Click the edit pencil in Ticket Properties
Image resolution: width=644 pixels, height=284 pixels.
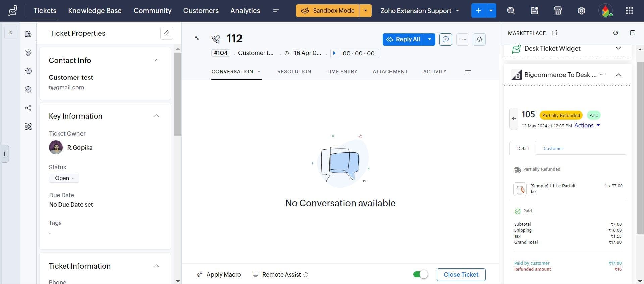167,33
